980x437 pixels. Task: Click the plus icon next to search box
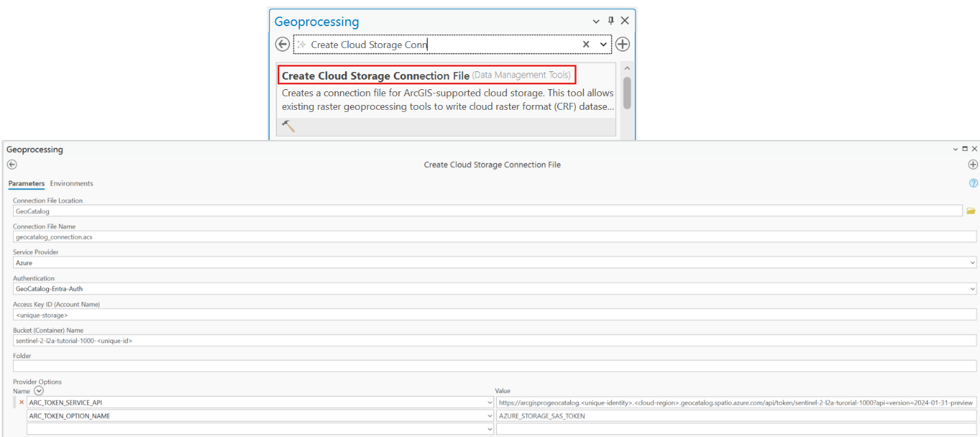coord(622,44)
